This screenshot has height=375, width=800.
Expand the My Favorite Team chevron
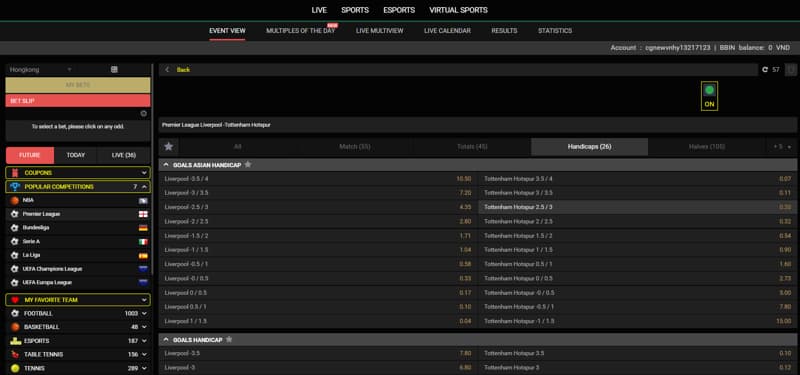pos(144,300)
